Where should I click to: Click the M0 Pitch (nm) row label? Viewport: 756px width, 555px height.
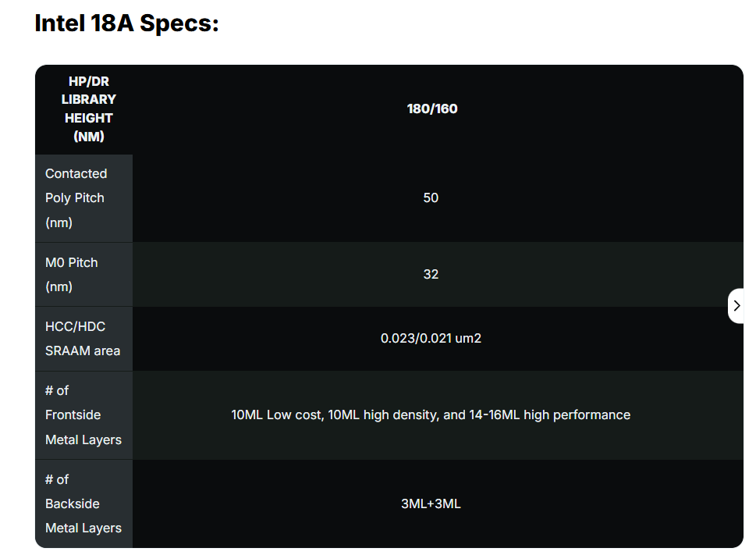click(x=84, y=274)
